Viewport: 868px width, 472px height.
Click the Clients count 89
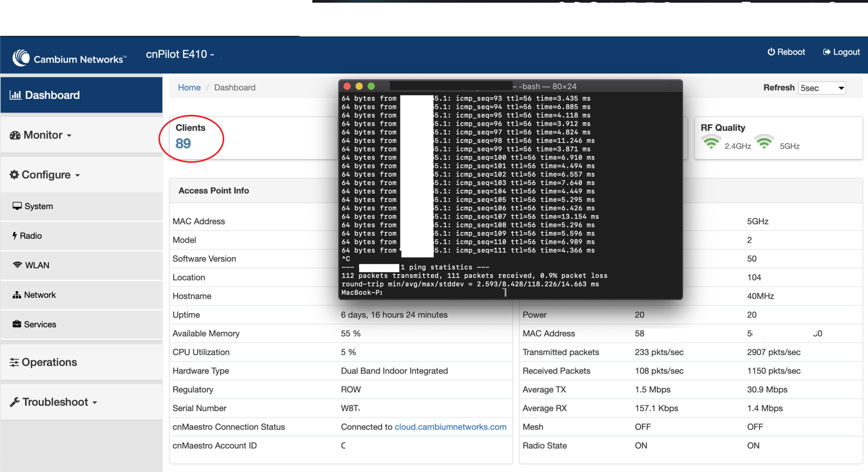[x=183, y=144]
